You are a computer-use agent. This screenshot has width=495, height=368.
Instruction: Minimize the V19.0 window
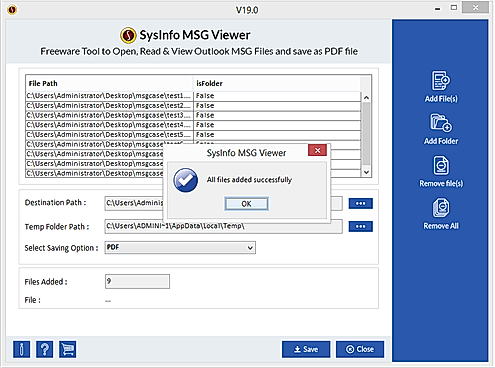click(x=437, y=9)
